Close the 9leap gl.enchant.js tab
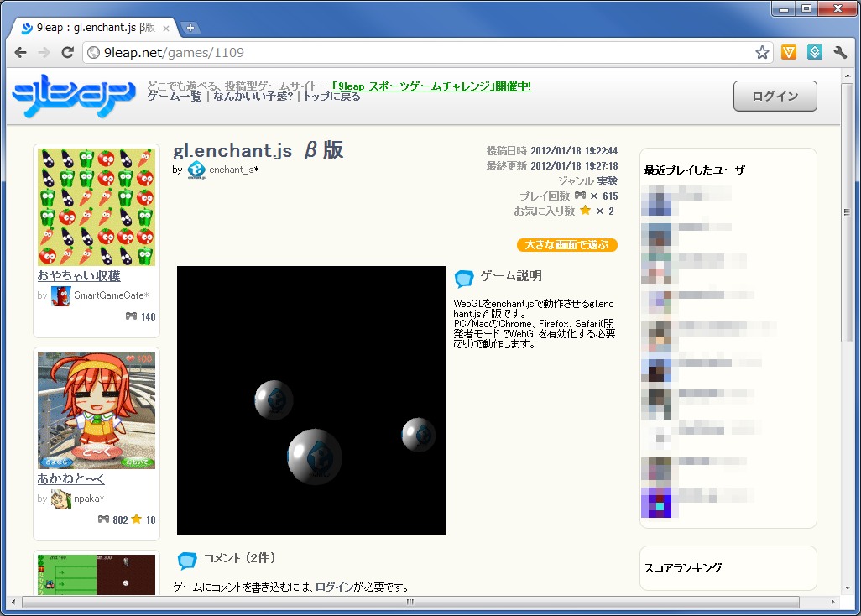Viewport: 861px width, 616px height. [x=166, y=28]
